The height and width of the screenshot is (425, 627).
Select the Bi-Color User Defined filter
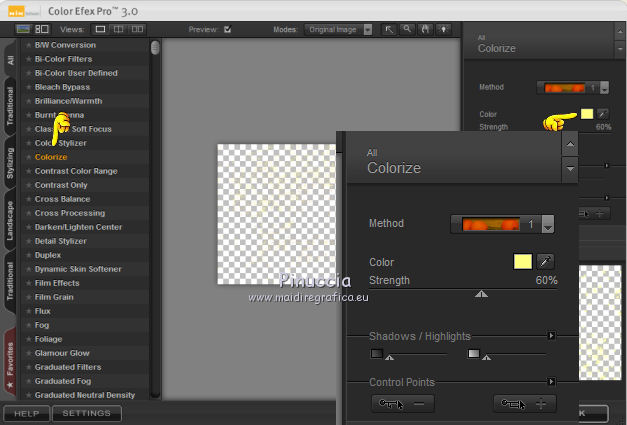[76, 73]
